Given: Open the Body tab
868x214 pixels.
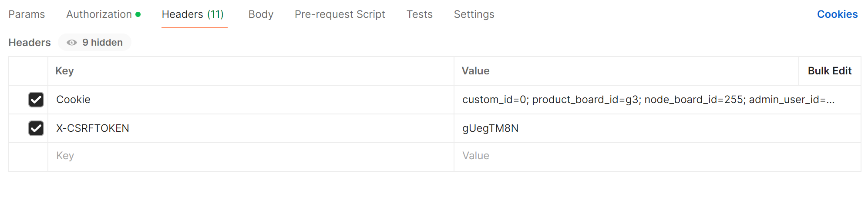Looking at the screenshot, I should coord(261,14).
